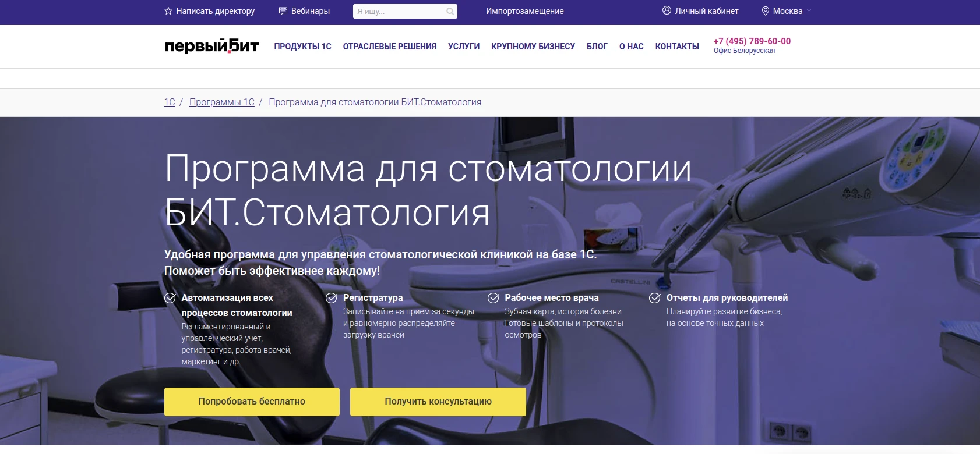
Task: Click the star icon beside Написать директору
Action: [x=168, y=11]
